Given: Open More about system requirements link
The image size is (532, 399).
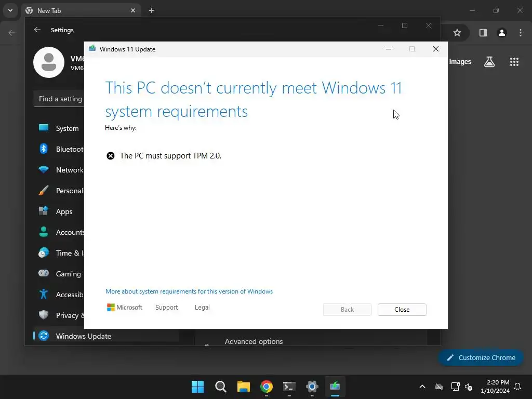Looking at the screenshot, I should [189, 291].
